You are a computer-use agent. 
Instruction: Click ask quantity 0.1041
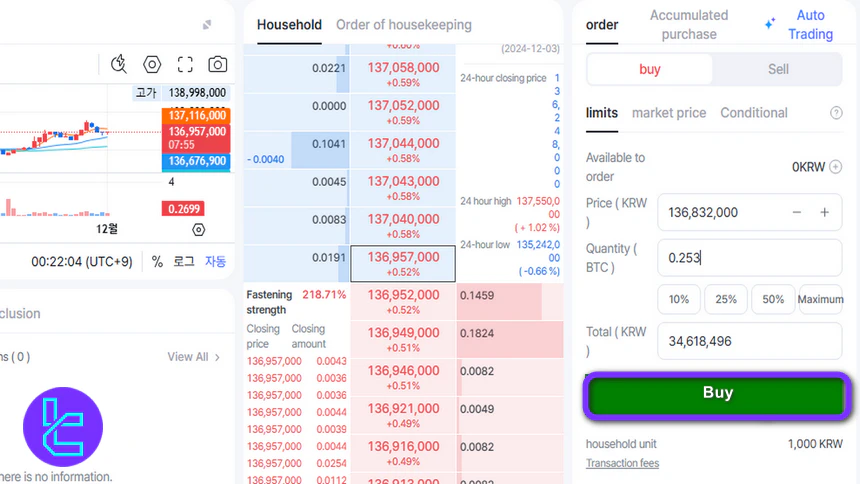[x=329, y=144]
